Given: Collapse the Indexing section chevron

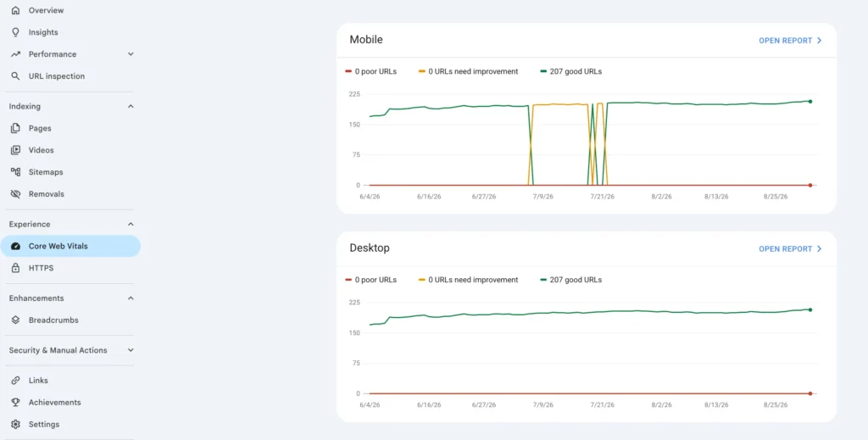Looking at the screenshot, I should pos(131,106).
